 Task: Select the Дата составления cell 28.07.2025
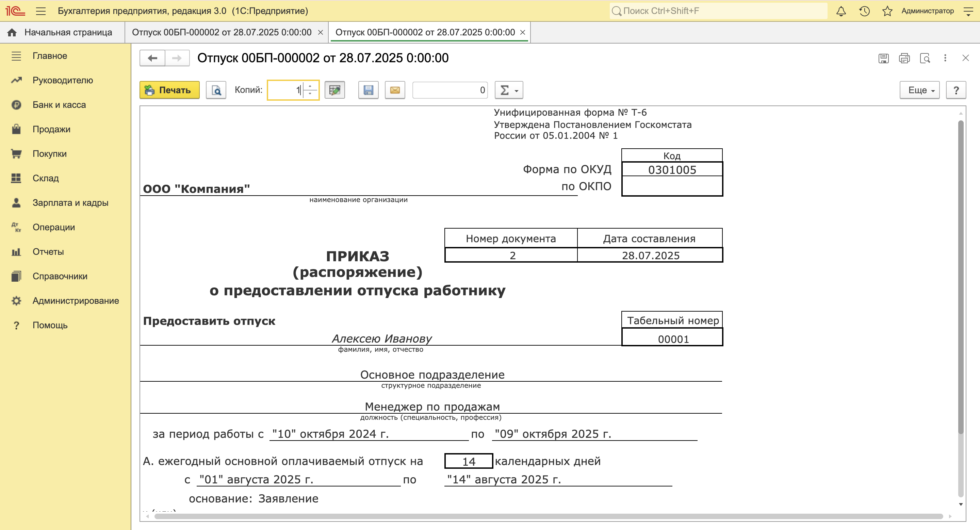650,255
